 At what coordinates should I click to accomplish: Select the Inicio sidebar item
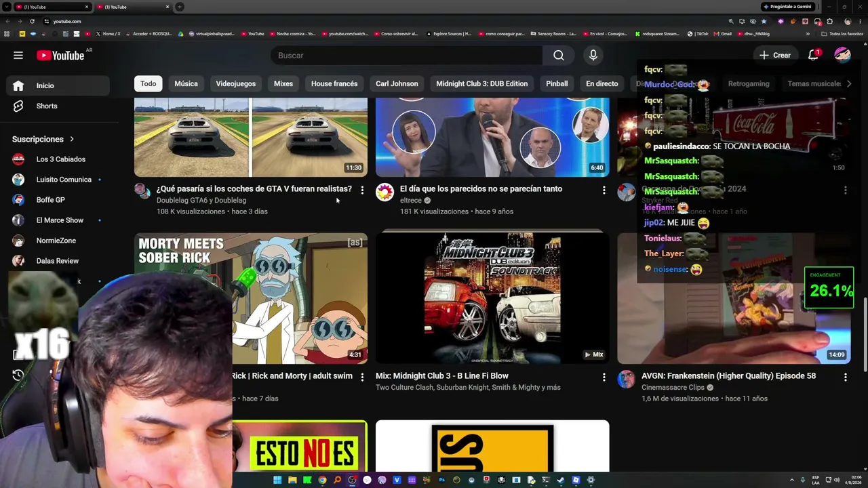point(58,85)
